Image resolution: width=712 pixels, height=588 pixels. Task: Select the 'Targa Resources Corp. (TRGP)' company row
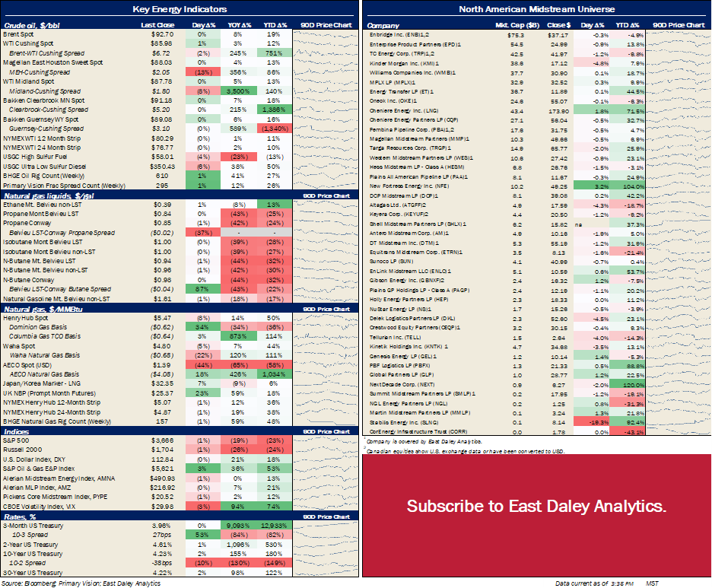click(x=411, y=148)
